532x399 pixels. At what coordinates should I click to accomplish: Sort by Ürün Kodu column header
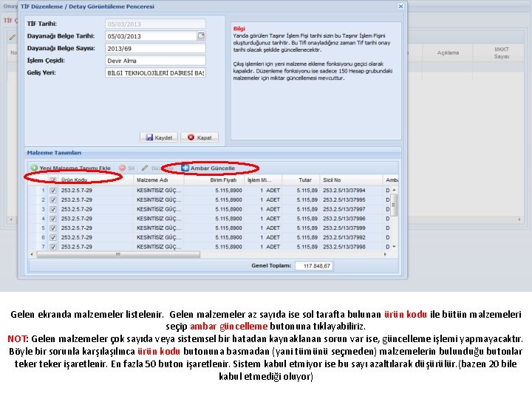click(95, 180)
